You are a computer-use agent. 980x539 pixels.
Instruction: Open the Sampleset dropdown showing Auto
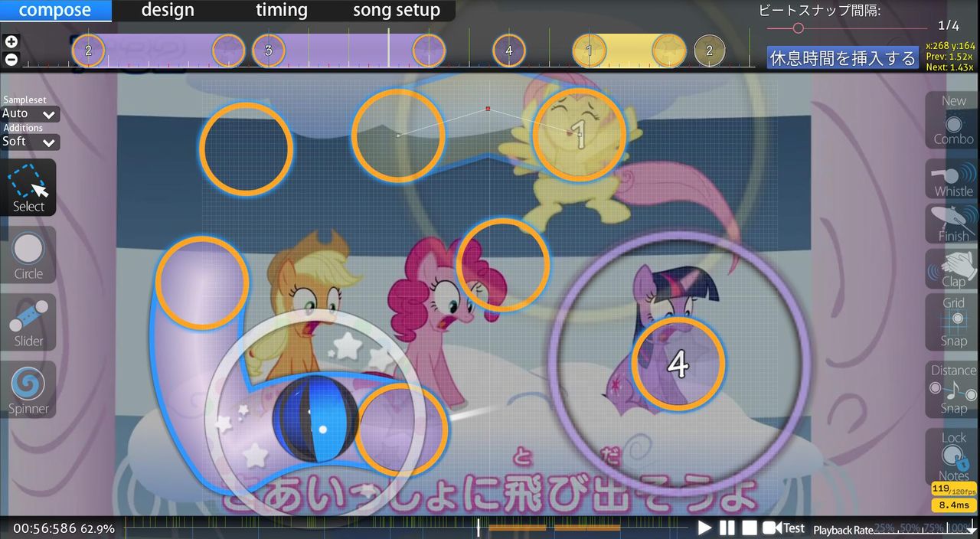tap(29, 113)
